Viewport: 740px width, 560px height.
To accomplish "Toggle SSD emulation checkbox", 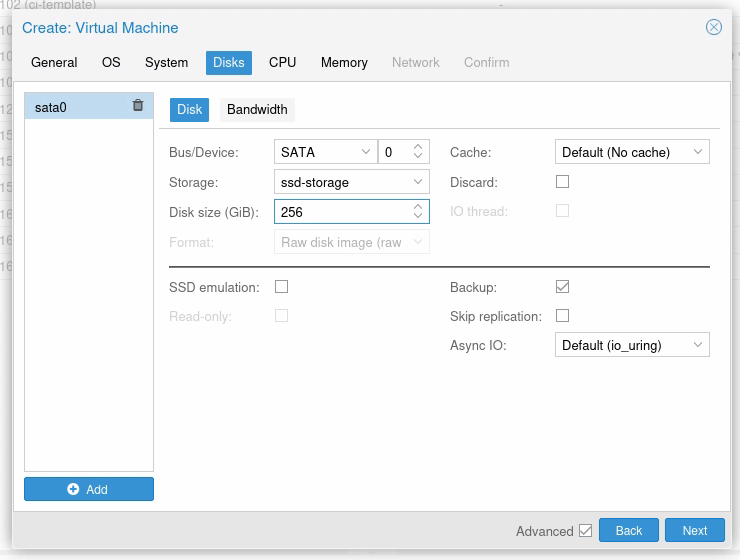I will tap(281, 286).
